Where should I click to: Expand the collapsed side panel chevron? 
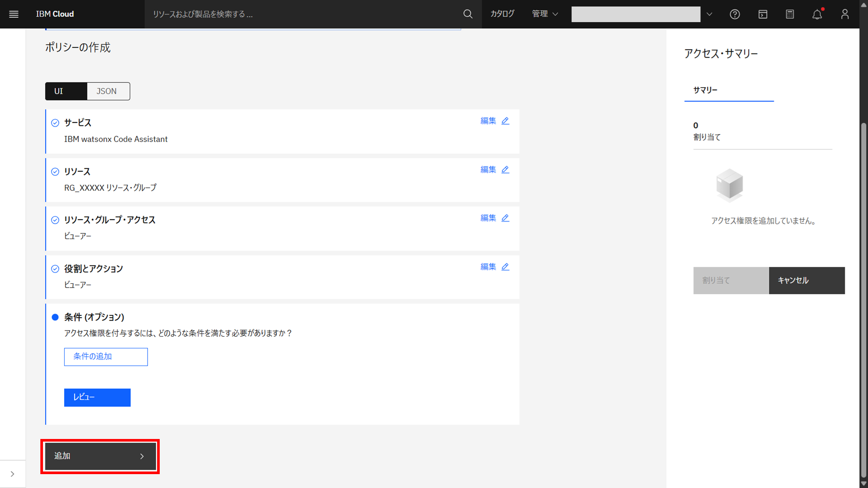click(x=13, y=474)
